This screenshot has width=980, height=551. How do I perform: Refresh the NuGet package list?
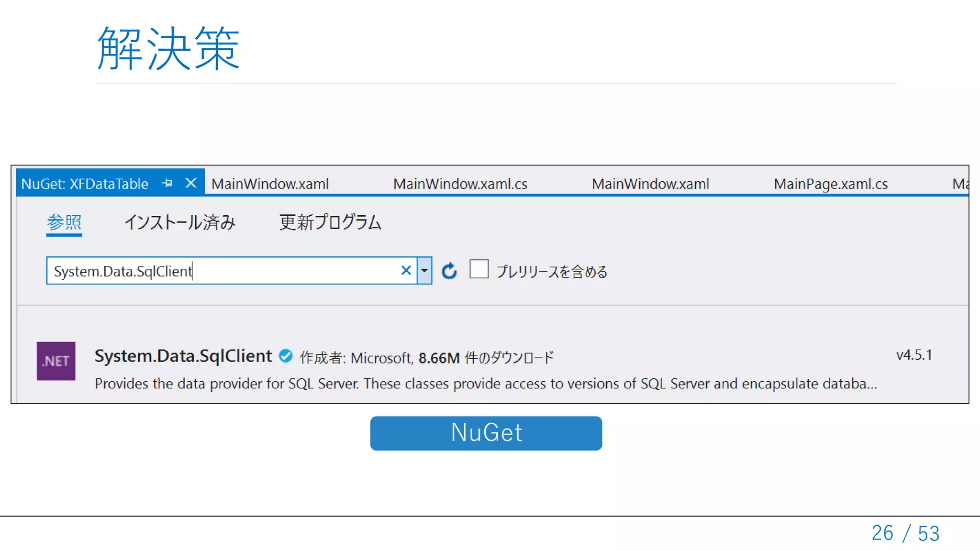point(449,271)
